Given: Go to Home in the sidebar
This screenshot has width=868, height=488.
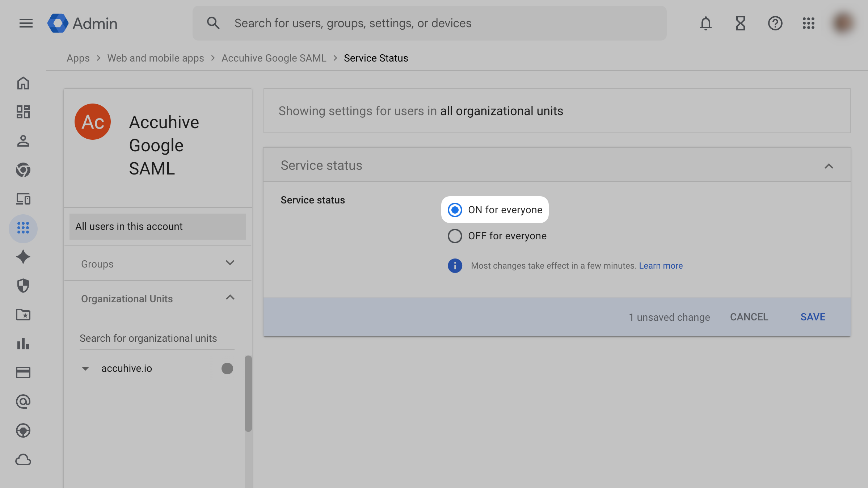Looking at the screenshot, I should click(23, 83).
